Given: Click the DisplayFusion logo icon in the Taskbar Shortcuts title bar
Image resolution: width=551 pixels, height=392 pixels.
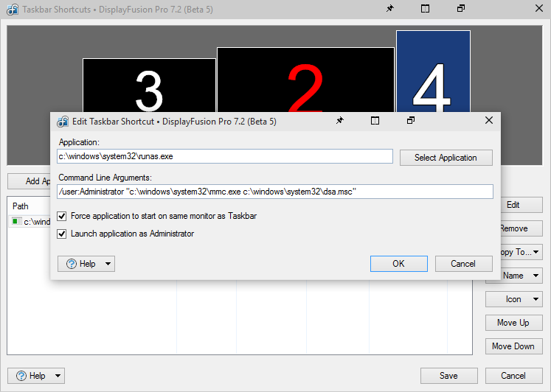Looking at the screenshot, I should pos(12,9).
